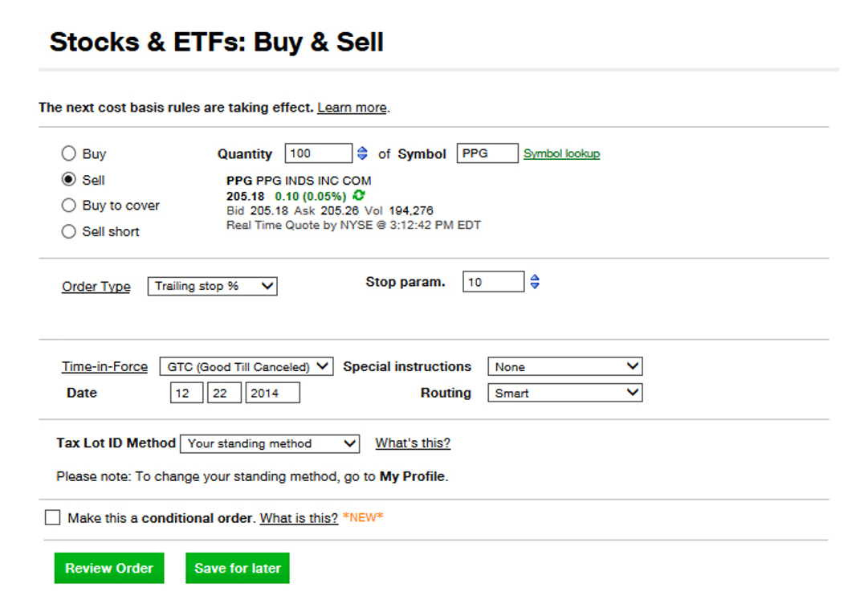
Task: Open the Symbol lookup link
Action: 561,154
